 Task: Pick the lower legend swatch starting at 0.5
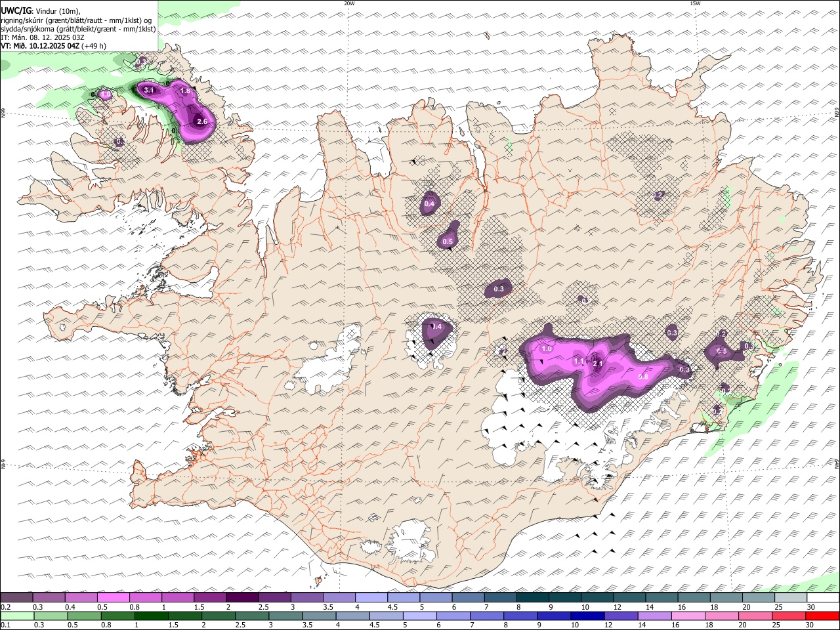tap(85, 616)
